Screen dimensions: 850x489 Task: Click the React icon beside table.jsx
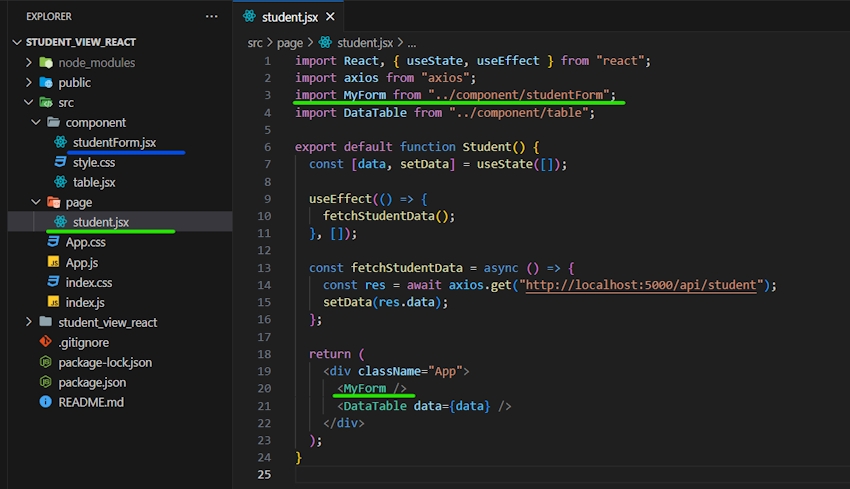click(61, 183)
